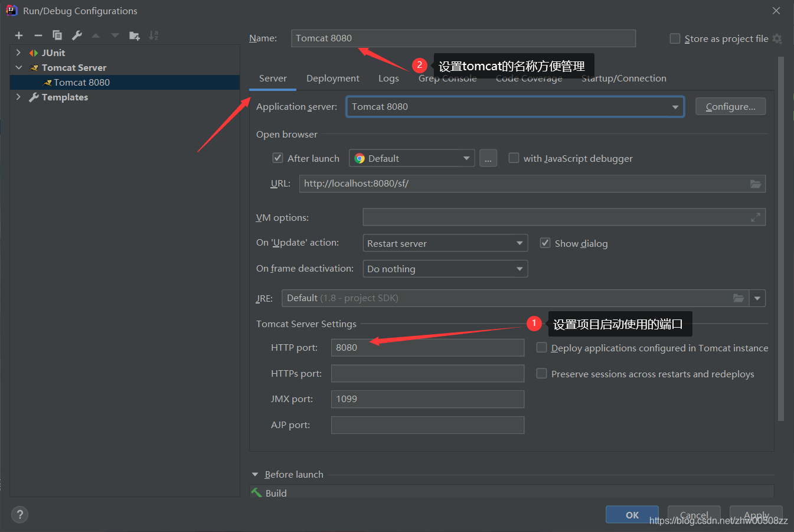Enable Deploy applications configured in Tomcat instance
This screenshot has width=794, height=532.
(541, 348)
